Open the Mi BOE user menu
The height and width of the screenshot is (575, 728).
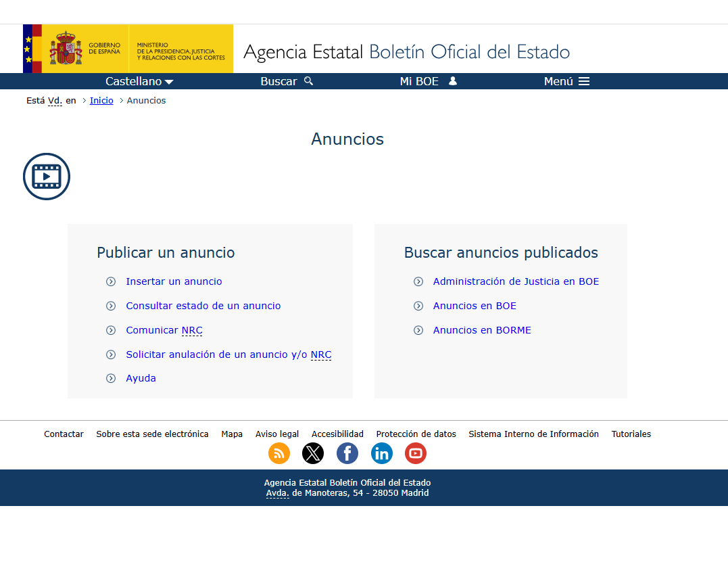coord(429,81)
